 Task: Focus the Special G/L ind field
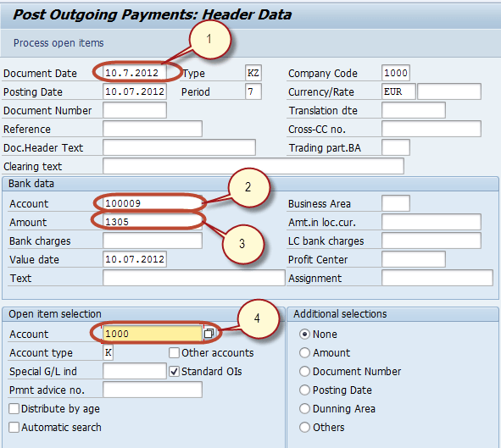pyautogui.click(x=135, y=371)
